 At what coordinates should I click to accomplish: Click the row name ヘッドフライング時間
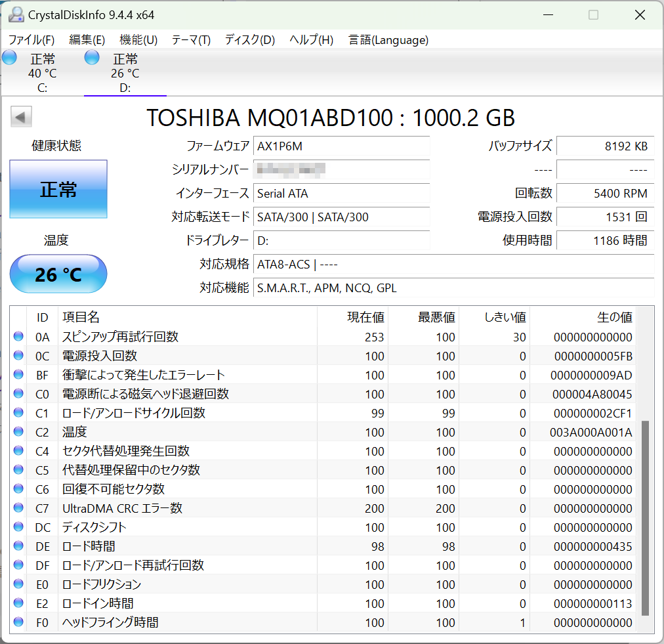110,622
